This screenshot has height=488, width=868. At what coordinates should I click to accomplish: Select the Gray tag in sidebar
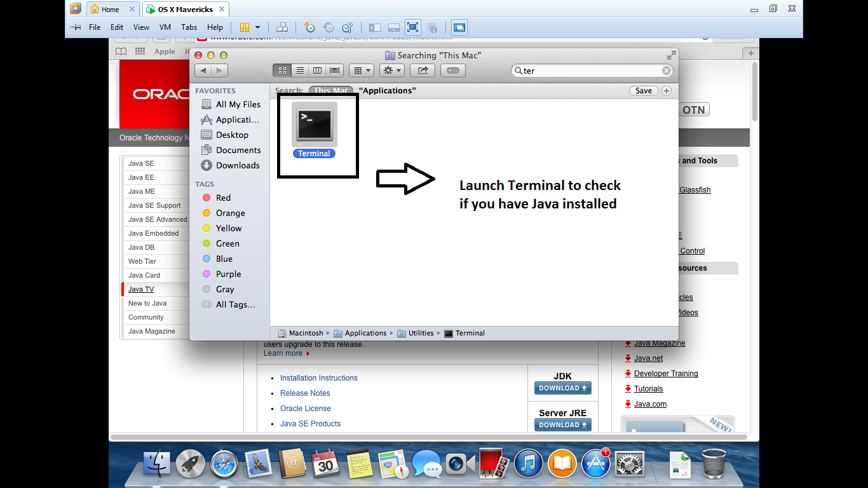point(218,289)
